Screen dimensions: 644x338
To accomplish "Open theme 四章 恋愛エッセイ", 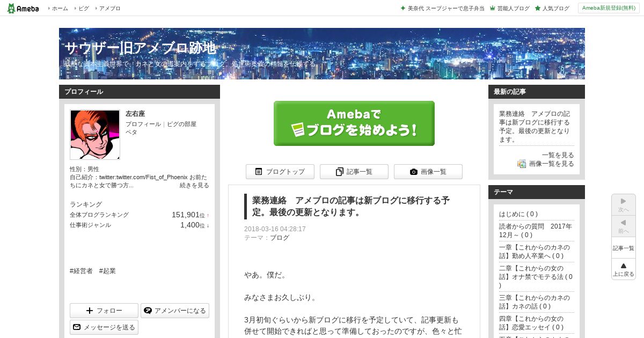I will (x=535, y=323).
